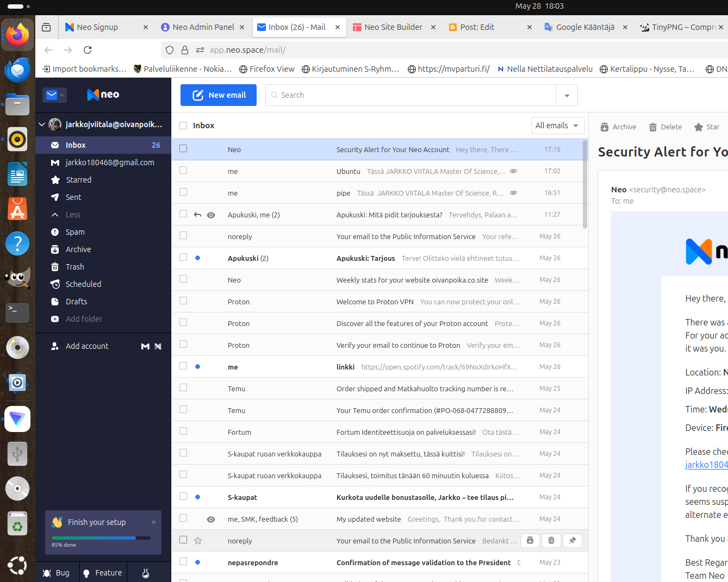Click the New email button
The width and height of the screenshot is (728, 582).
click(x=219, y=95)
